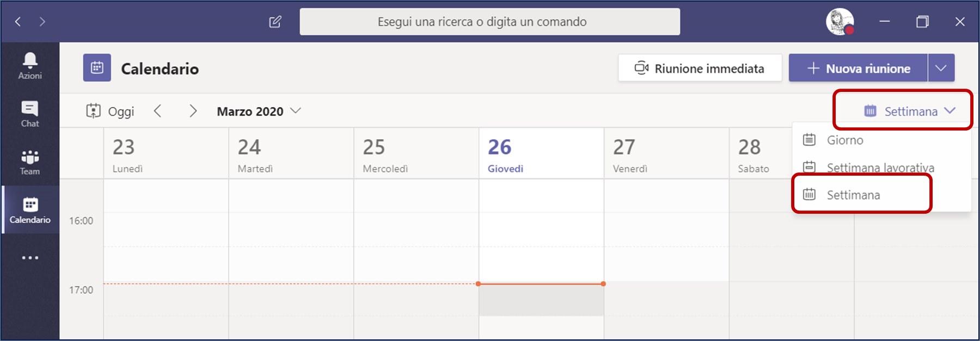Start a Riunione immediata

[x=700, y=68]
